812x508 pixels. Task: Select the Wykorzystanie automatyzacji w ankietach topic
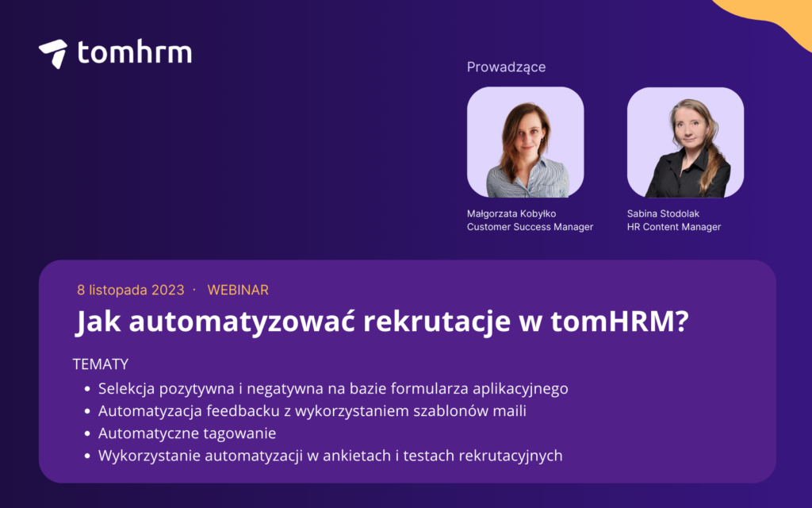click(330, 456)
